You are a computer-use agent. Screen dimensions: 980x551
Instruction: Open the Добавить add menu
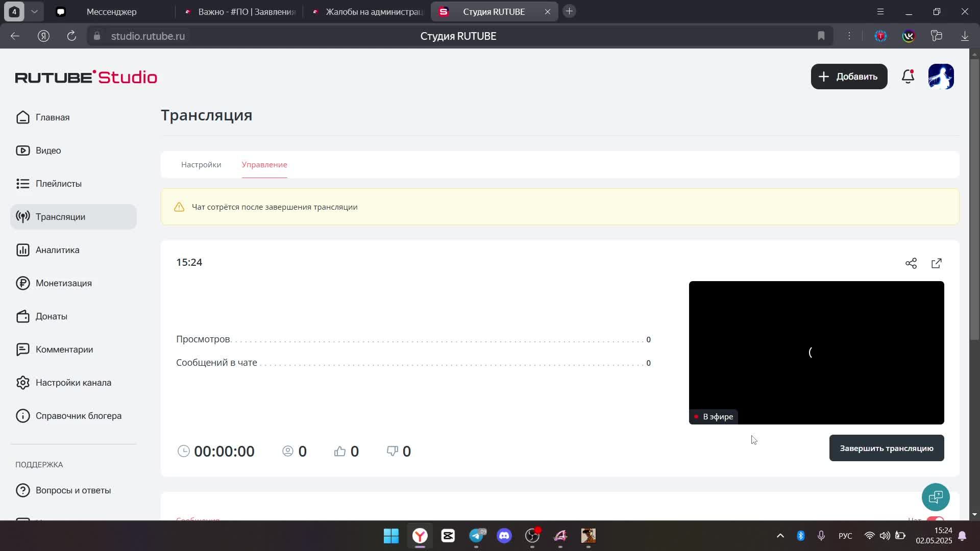pos(849,77)
